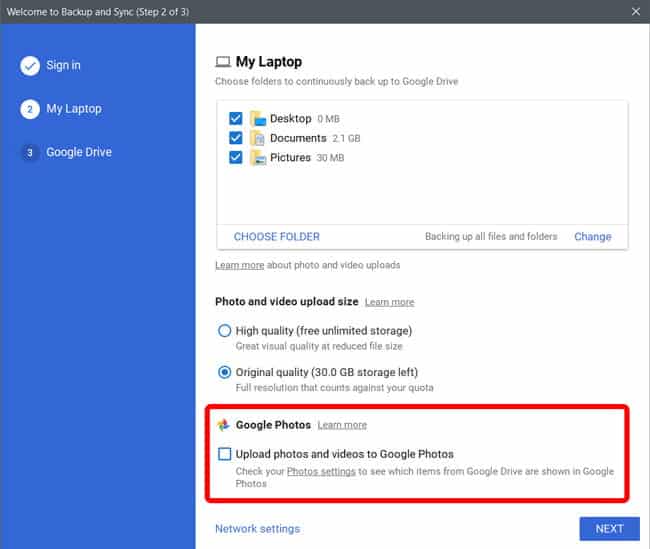Click the 2.1 GB size value

pos(346,138)
